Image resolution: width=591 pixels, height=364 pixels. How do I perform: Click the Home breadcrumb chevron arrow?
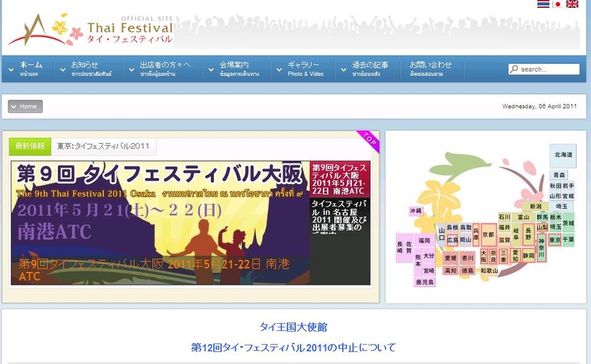pos(14,107)
